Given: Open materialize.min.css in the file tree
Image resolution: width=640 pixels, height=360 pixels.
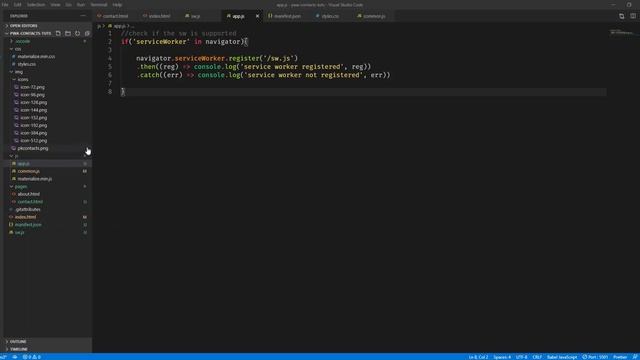Looking at the screenshot, I should [36, 57].
